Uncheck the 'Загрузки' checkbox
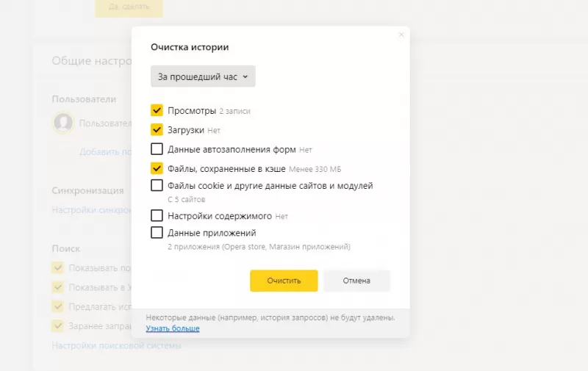588x371 pixels. (x=157, y=129)
